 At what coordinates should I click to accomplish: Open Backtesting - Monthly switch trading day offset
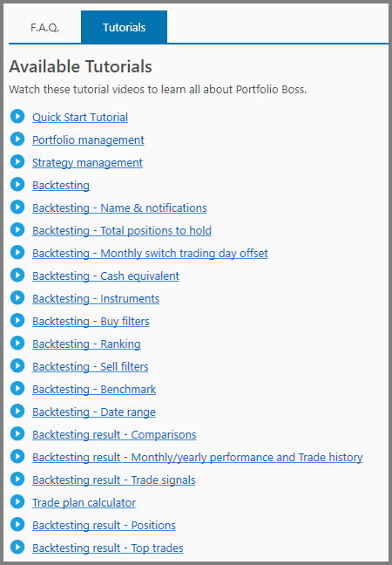point(150,254)
